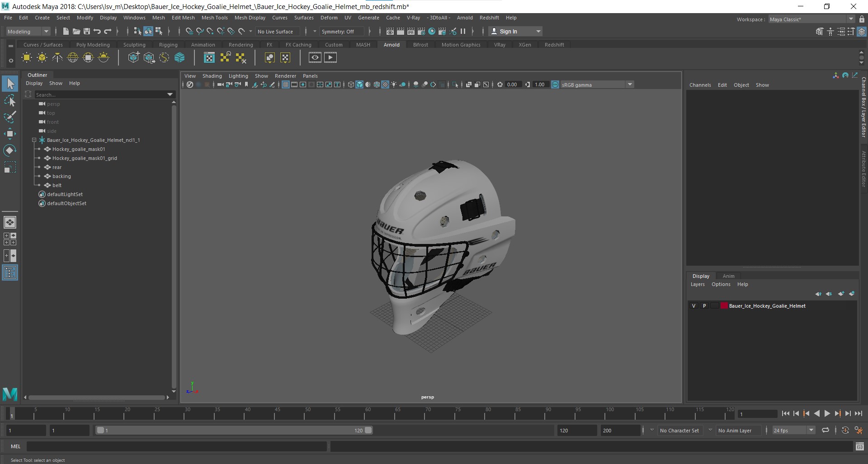The image size is (868, 464).
Task: Click frame 60 on the time slider
Action: coord(367,413)
